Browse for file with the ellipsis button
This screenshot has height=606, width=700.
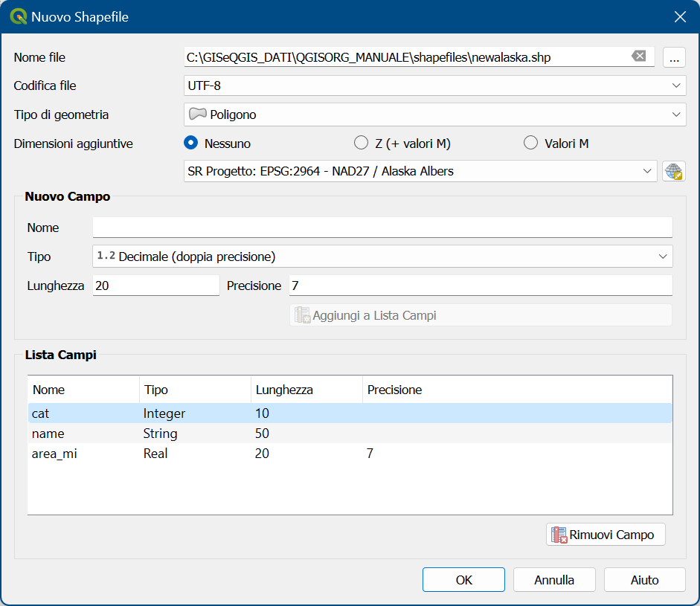[674, 57]
